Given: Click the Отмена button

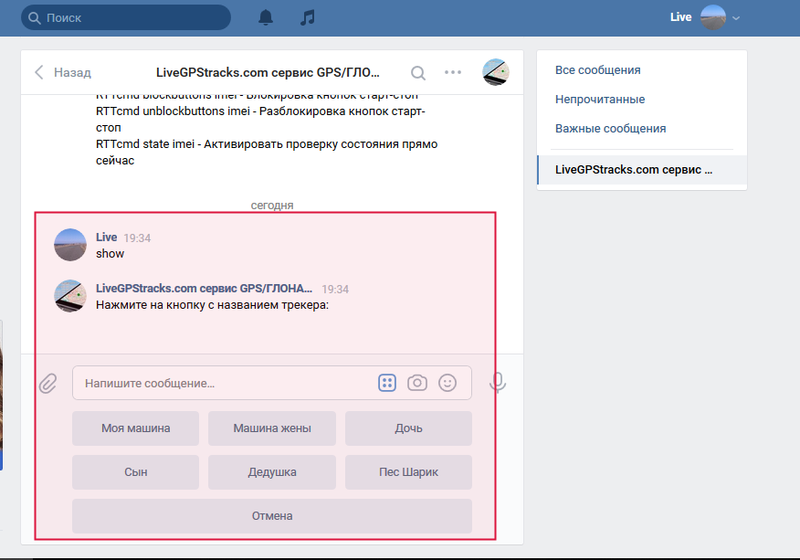Looking at the screenshot, I should 272,516.
